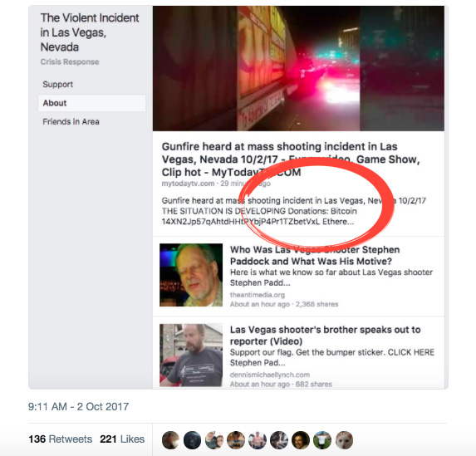
Task: Click the white cat avatar icon
Action: pos(344,440)
